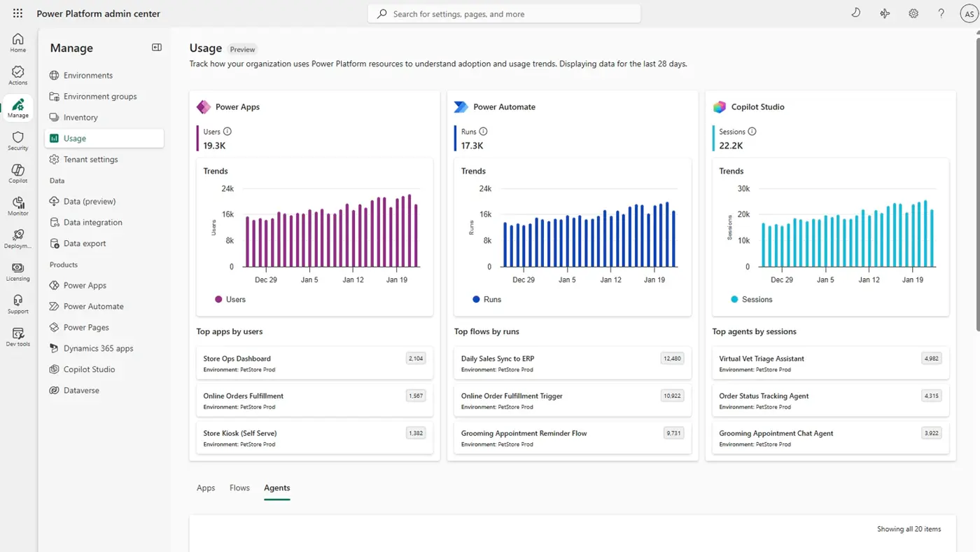Open Environment groups in Manage menu
980x552 pixels.
tap(104, 97)
